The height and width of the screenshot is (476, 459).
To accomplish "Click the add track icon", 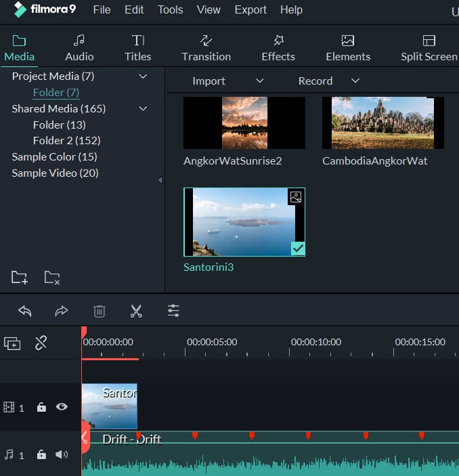I will [12, 344].
